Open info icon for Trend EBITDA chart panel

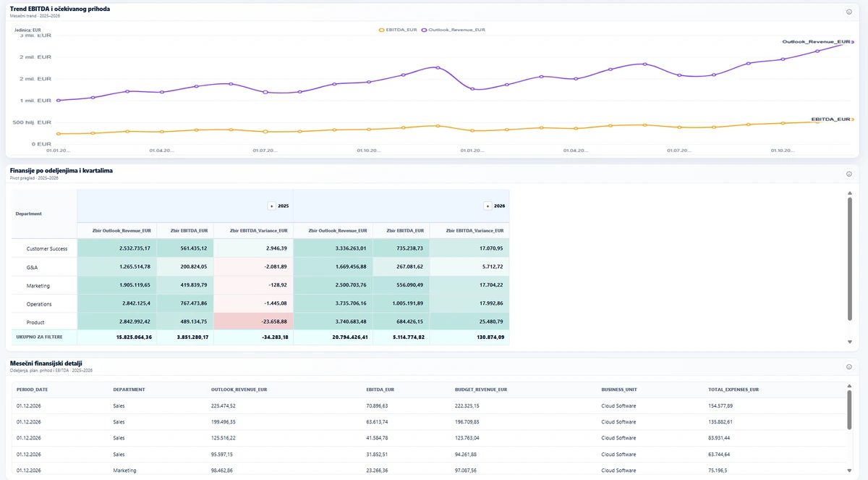(x=848, y=12)
